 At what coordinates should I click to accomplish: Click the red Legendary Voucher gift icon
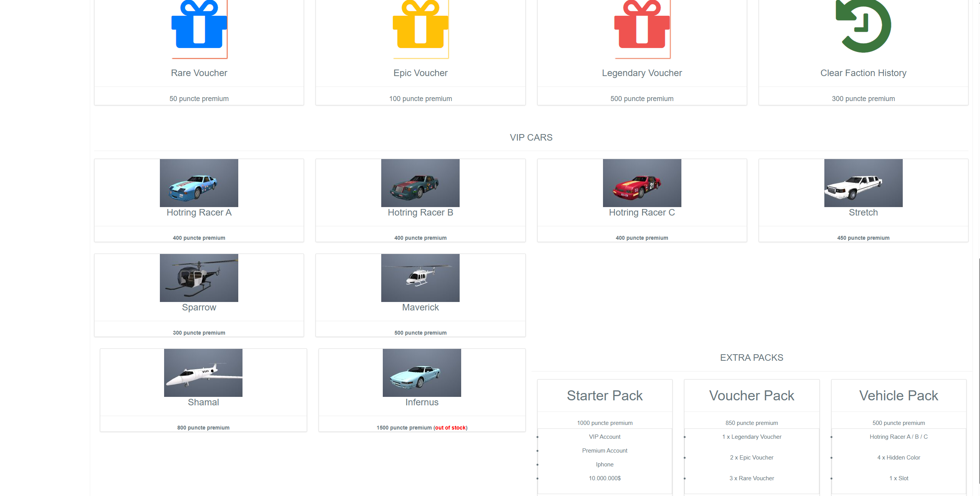[x=642, y=27]
